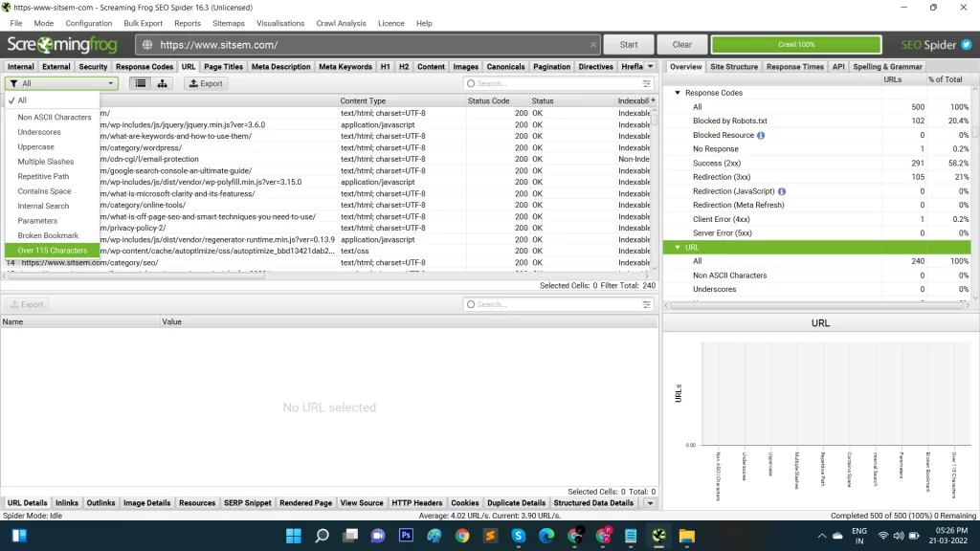This screenshot has width=980, height=551.
Task: Click the URL address input field
Action: (x=368, y=45)
